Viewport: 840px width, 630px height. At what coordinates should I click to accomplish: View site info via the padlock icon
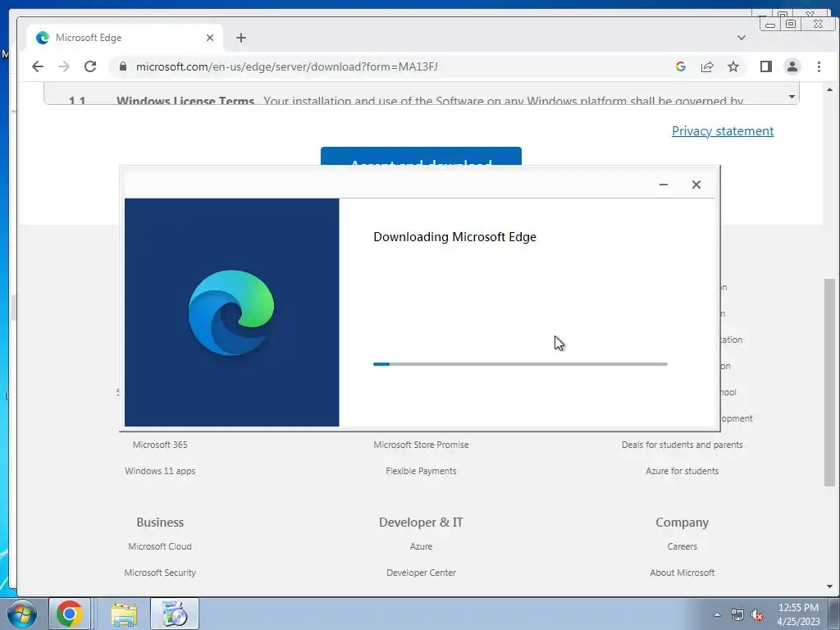pyautogui.click(x=123, y=66)
